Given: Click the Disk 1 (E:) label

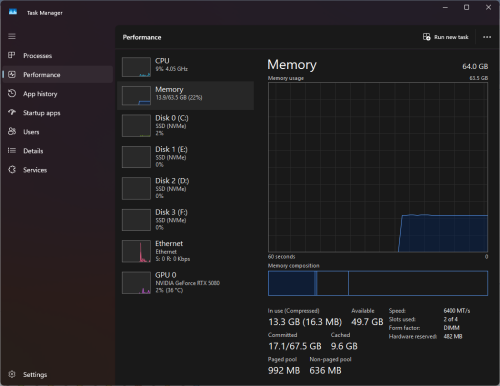Looking at the screenshot, I should click(x=171, y=149).
